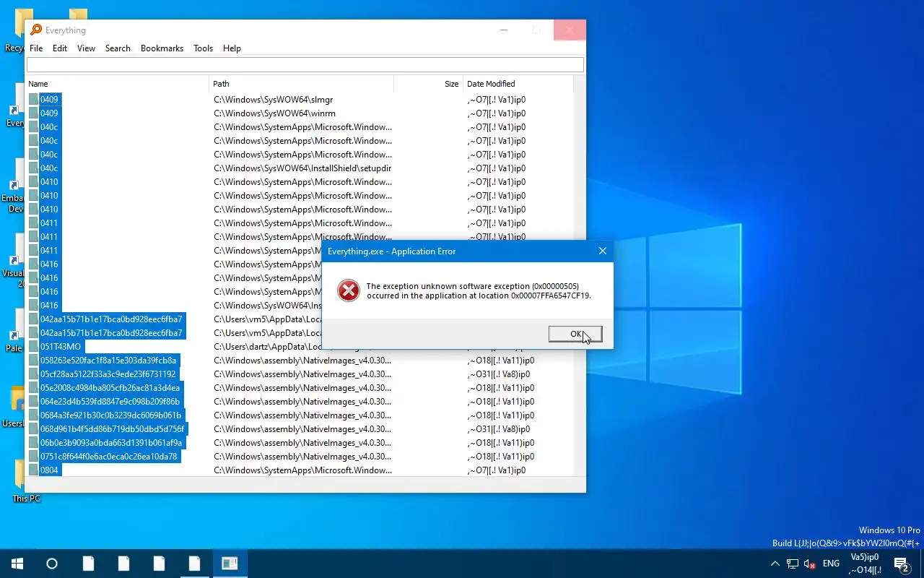The height and width of the screenshot is (578, 924).
Task: Click path C:\Windows\SysWOW64\InstallShield\setupdir
Action: point(302,168)
